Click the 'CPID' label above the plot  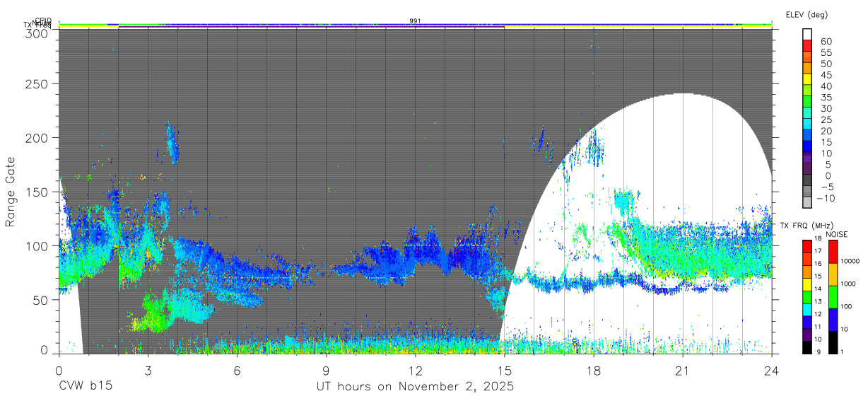click(42, 21)
